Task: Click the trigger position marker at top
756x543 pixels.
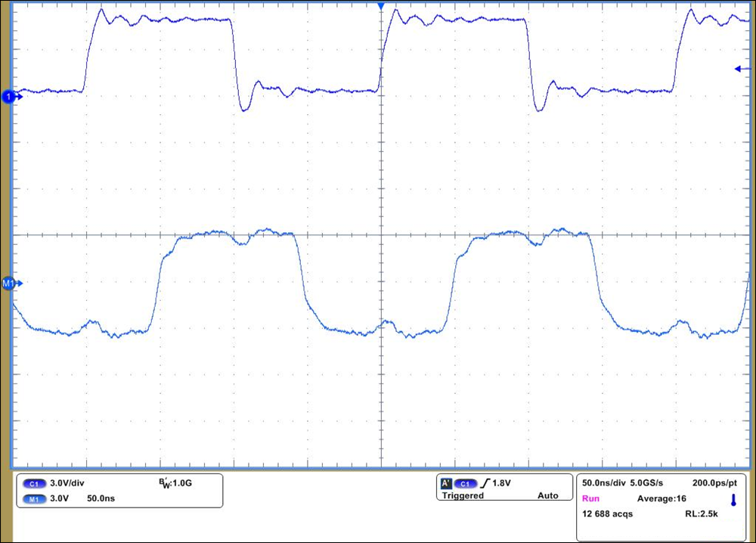Action: 381,6
